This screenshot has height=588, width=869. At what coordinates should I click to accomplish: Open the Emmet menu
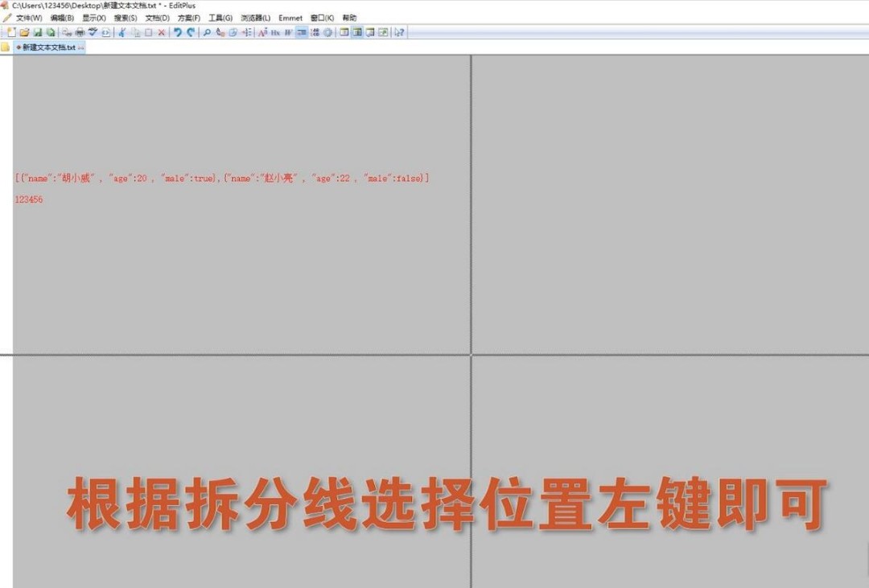point(290,18)
